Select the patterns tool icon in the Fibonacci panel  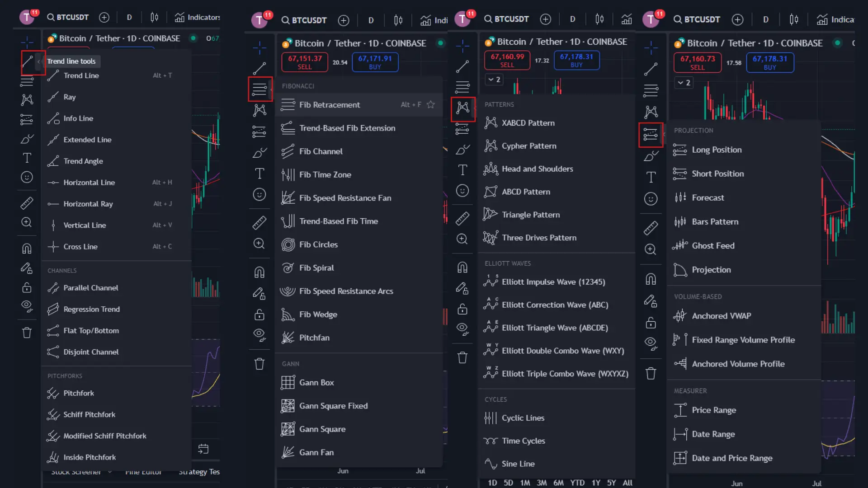(x=259, y=110)
